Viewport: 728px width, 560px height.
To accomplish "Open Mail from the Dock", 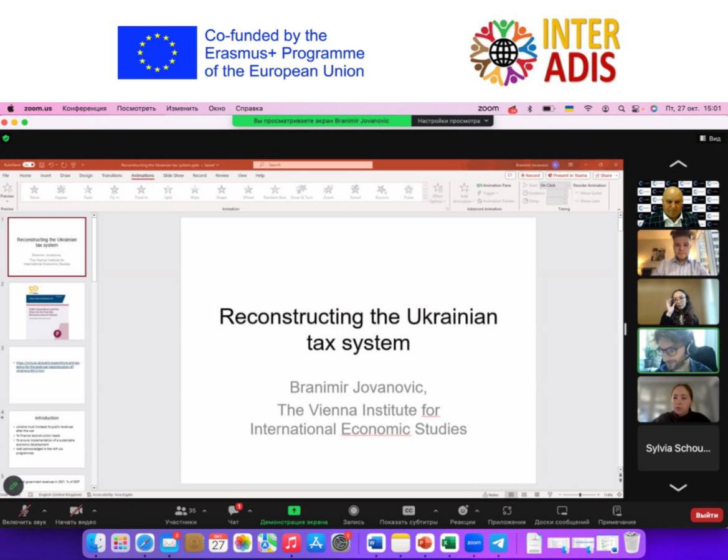I will [169, 543].
